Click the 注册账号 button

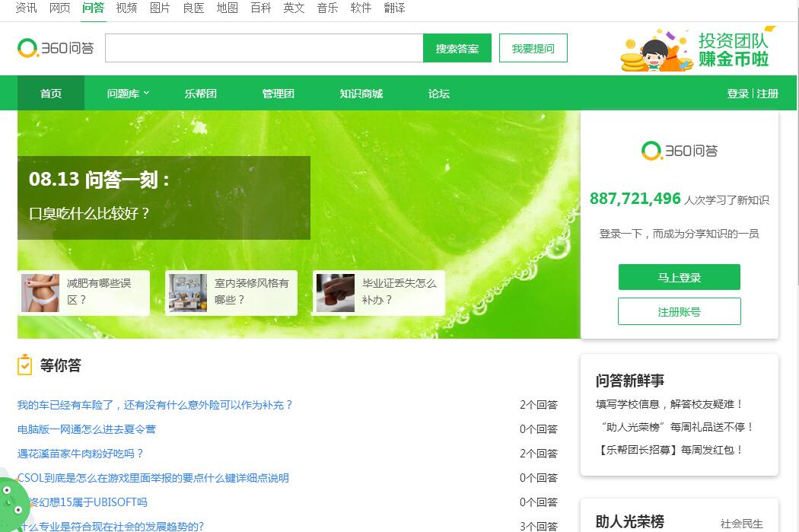679,311
